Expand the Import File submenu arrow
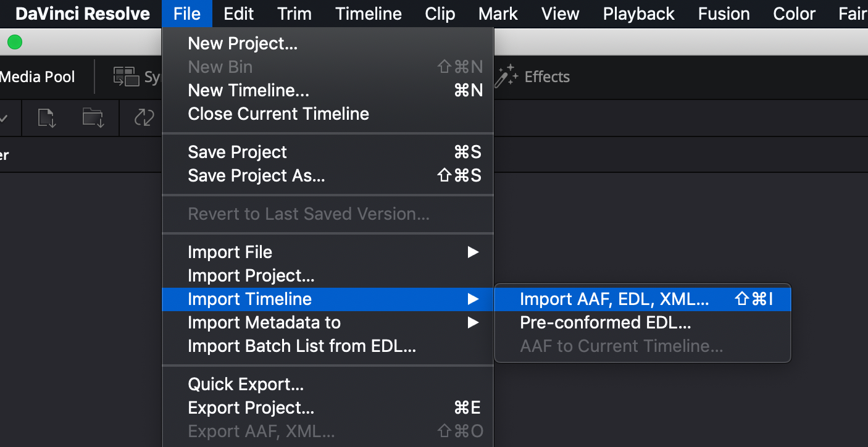 (473, 252)
